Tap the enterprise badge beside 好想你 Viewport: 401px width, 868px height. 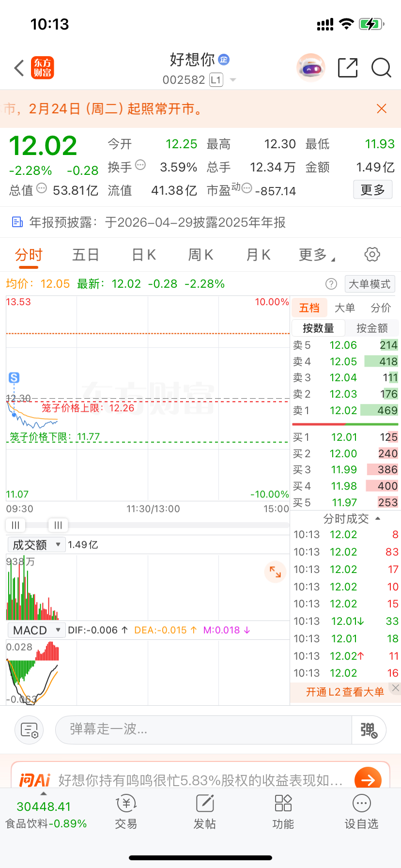(224, 60)
